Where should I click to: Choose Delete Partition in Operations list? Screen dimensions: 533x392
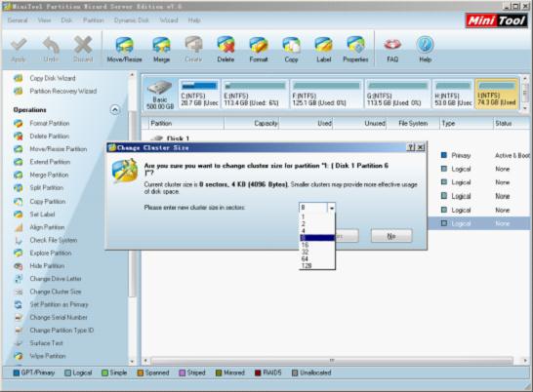(49, 137)
